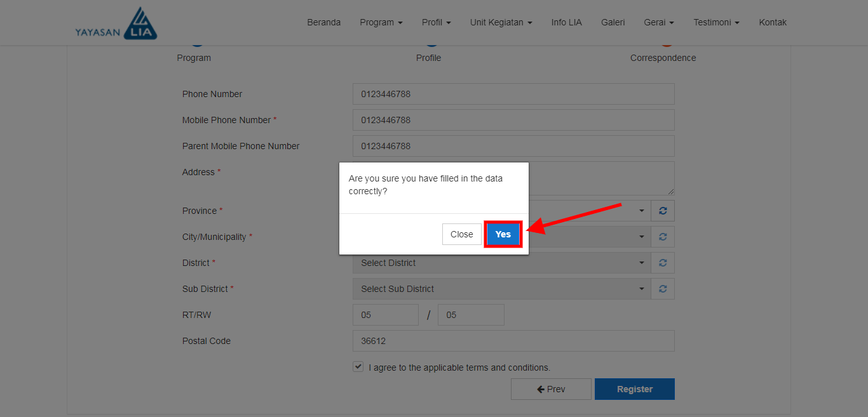Open the Unit Kegiatan menu
The height and width of the screenshot is (417, 868).
501,22
